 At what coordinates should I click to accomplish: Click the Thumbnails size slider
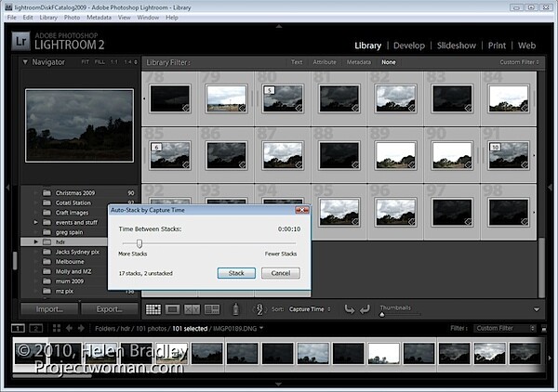[382, 315]
